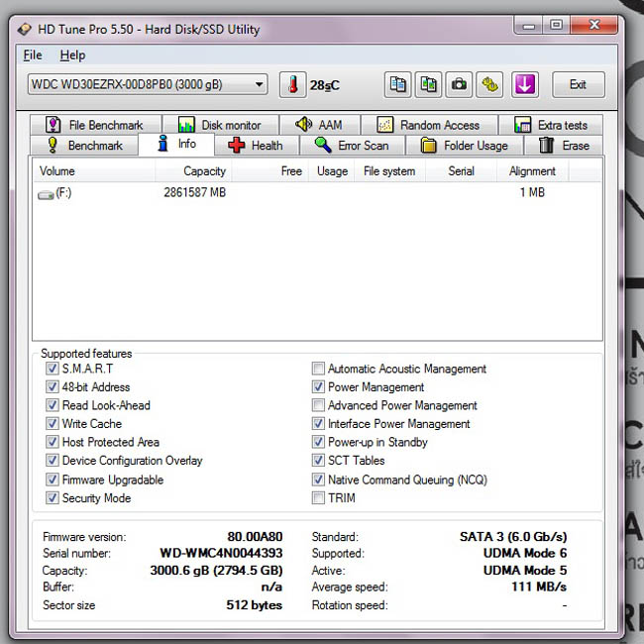Switch to the Health tab
This screenshot has height=644, width=644.
pyautogui.click(x=257, y=146)
